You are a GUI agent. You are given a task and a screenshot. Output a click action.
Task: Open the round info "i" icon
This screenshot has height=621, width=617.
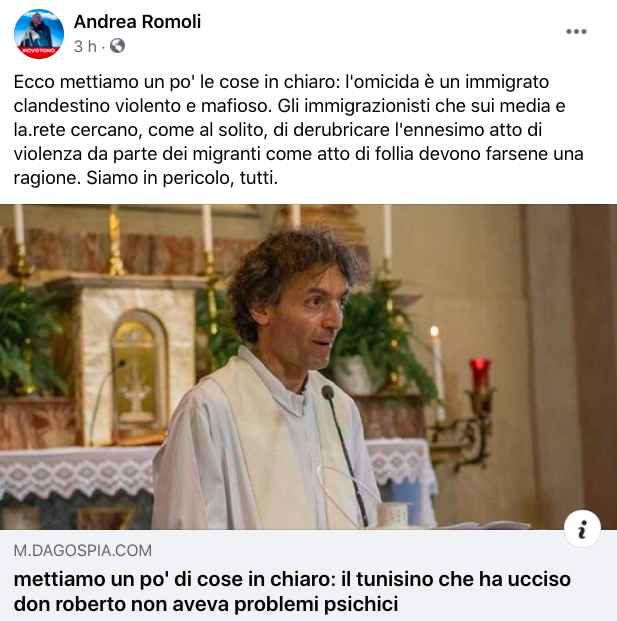pos(582,529)
